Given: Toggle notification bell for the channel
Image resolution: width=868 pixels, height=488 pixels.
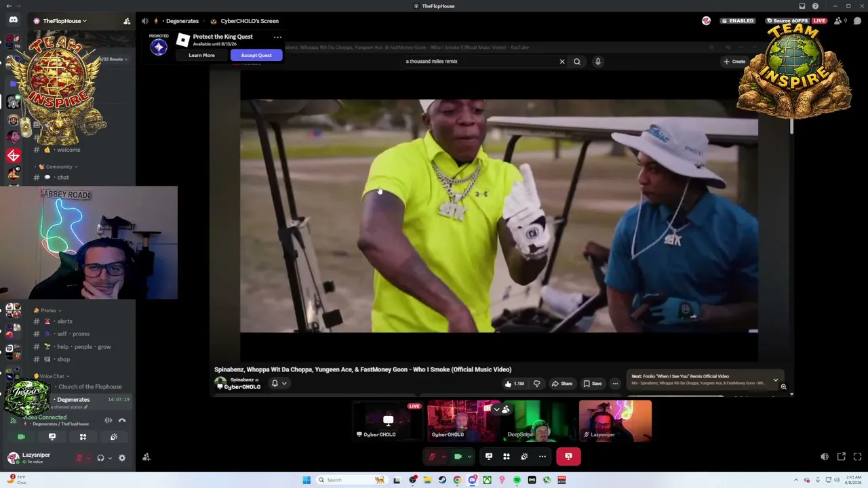Looking at the screenshot, I should pyautogui.click(x=275, y=384).
